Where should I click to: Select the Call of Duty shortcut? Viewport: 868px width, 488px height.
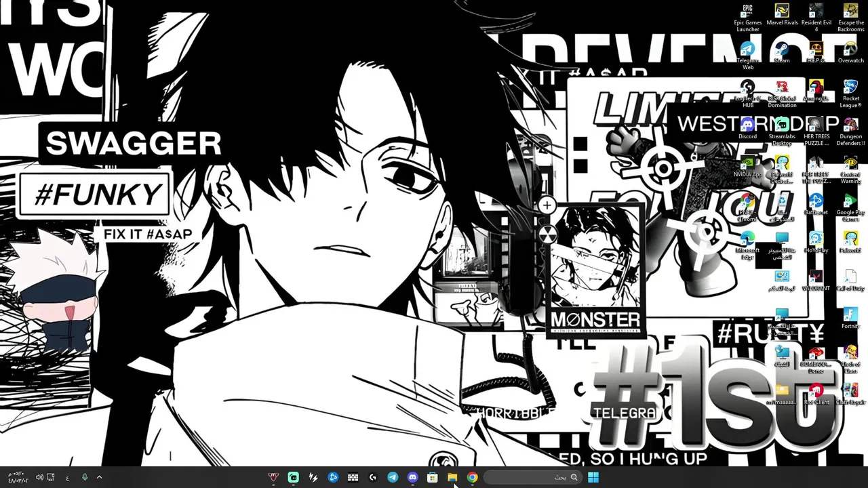click(850, 281)
